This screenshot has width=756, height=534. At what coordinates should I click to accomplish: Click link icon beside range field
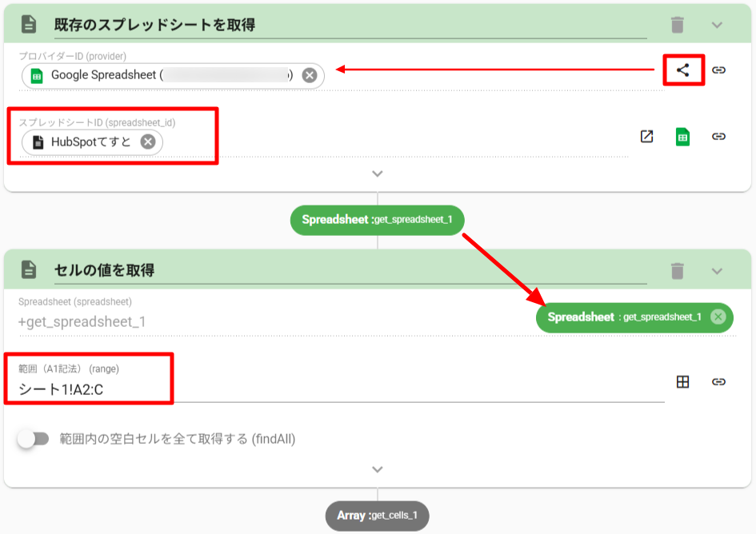tap(718, 382)
